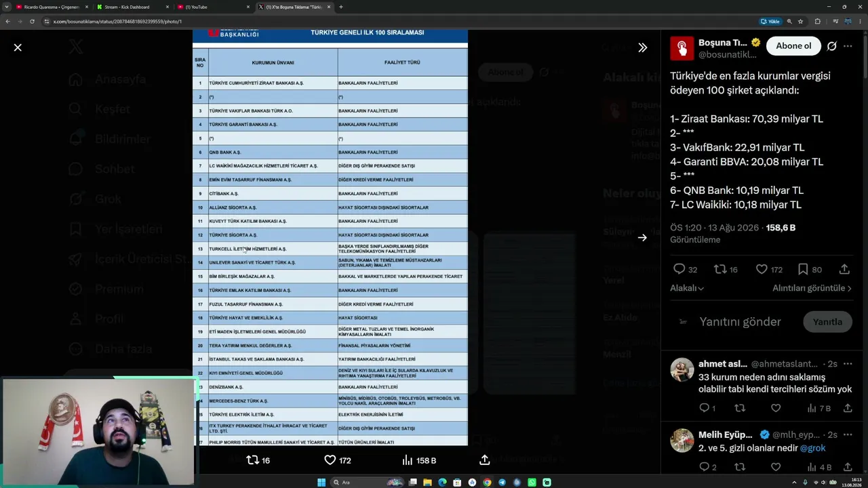
Task: Share Melih Eyüp...'s comment
Action: (848, 467)
